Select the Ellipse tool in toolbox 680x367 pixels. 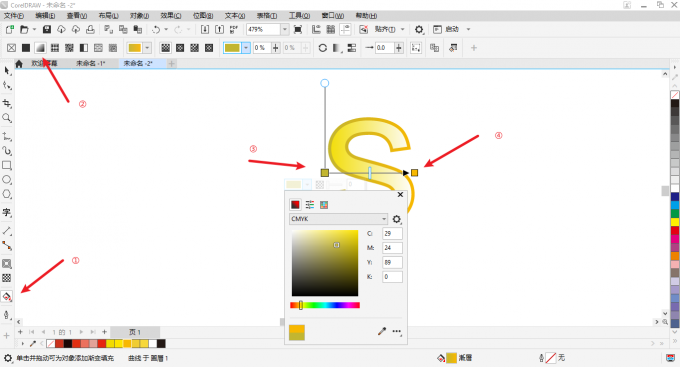[7, 180]
